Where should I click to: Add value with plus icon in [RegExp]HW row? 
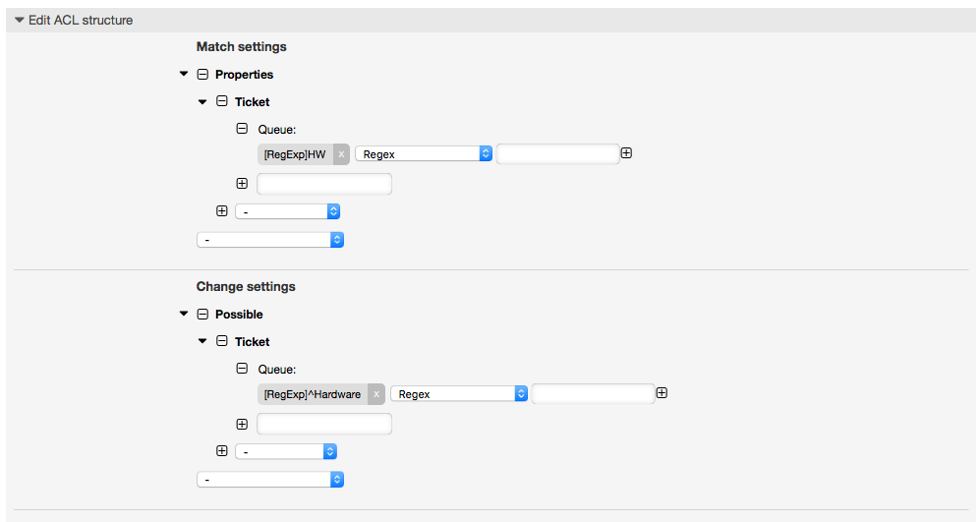pyautogui.click(x=626, y=153)
